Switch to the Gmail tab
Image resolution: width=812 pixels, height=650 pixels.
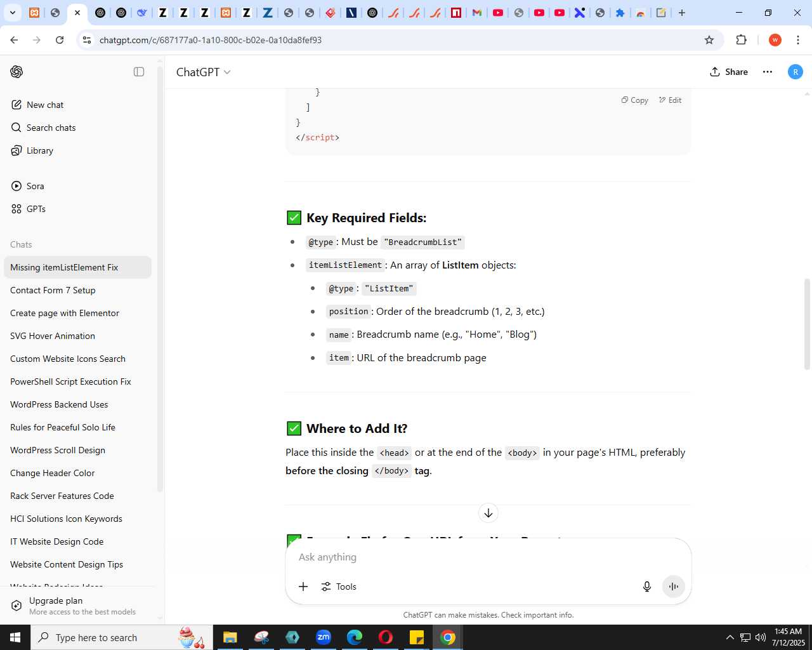click(477, 13)
